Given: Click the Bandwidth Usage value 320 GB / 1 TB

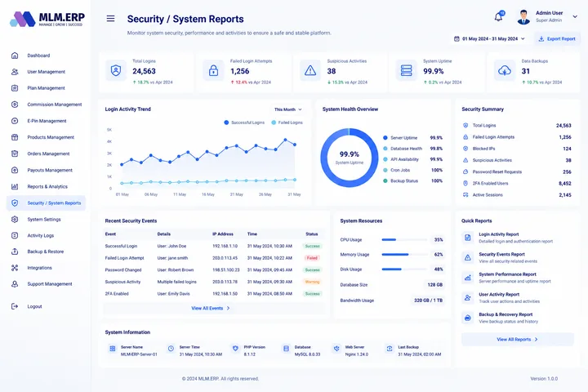Looking at the screenshot, I should pyautogui.click(x=428, y=301).
